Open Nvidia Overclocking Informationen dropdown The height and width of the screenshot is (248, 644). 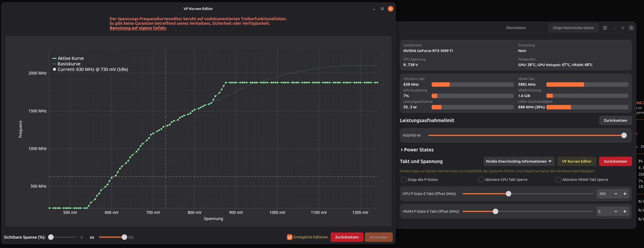click(519, 161)
